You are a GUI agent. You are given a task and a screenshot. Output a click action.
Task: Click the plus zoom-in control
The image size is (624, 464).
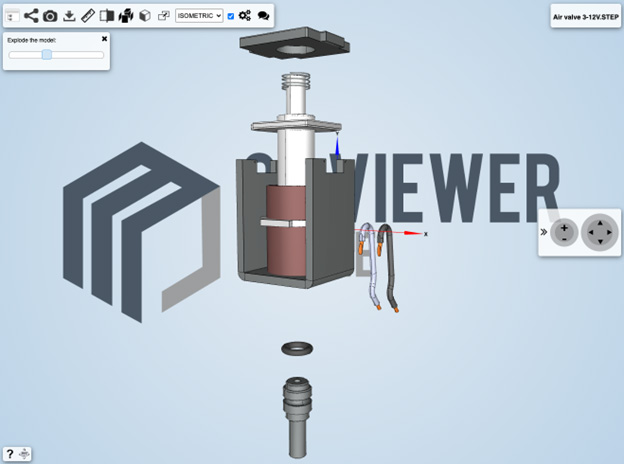point(564,228)
